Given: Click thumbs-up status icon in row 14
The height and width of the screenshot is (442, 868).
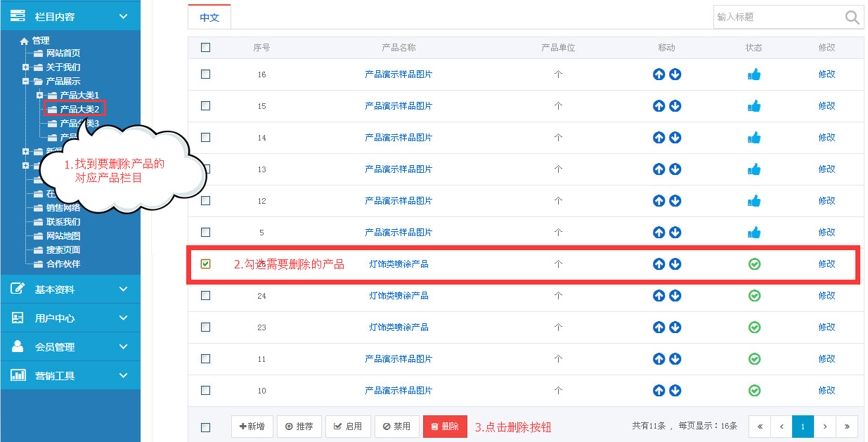Looking at the screenshot, I should pyautogui.click(x=754, y=138).
